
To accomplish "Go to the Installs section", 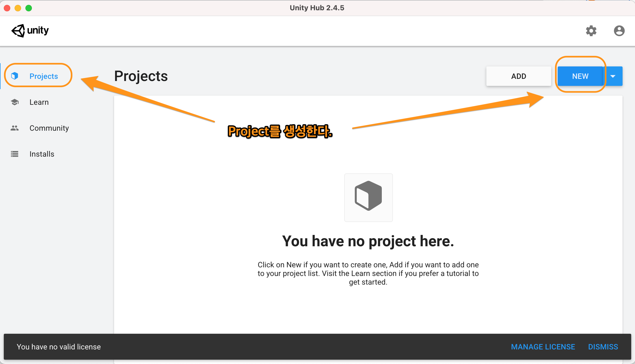I will pos(42,154).
